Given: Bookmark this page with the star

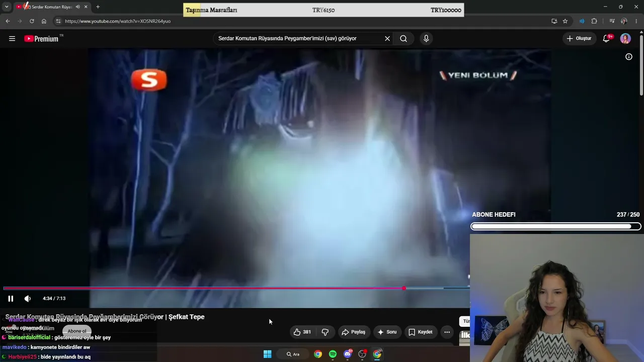Looking at the screenshot, I should [x=565, y=21].
